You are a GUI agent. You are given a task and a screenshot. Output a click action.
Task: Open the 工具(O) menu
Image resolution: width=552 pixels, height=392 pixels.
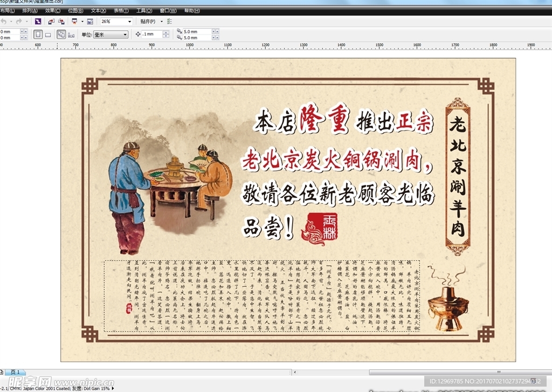pyautogui.click(x=144, y=10)
